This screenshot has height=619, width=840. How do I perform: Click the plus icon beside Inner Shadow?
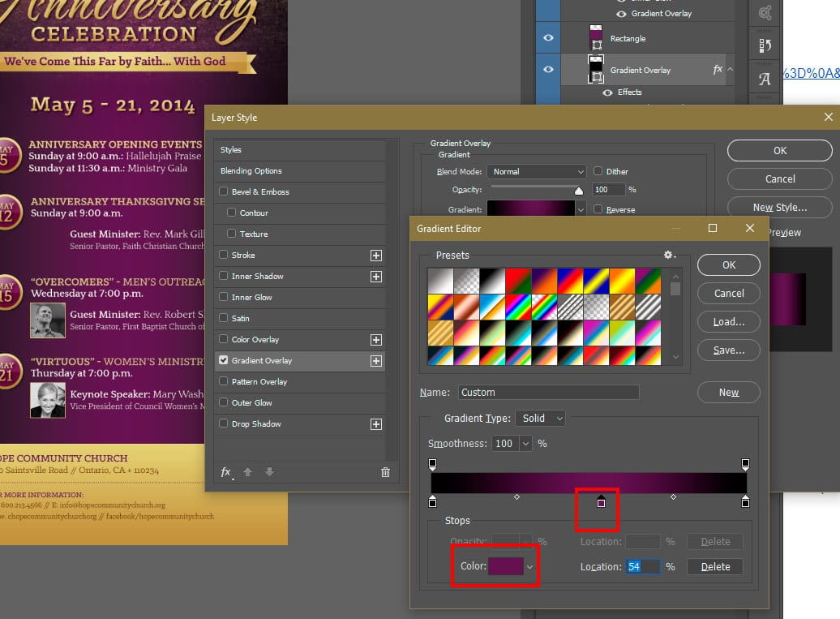pyautogui.click(x=375, y=276)
